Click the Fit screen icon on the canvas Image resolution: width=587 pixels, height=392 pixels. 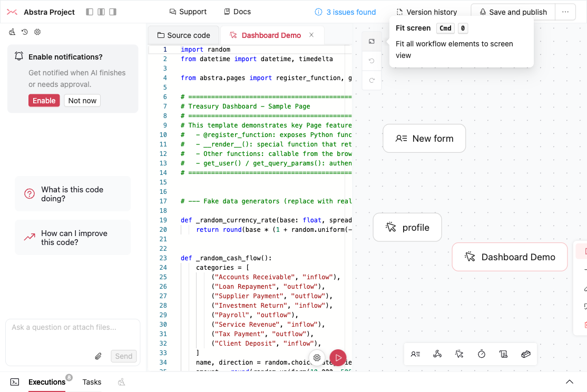tap(371, 41)
